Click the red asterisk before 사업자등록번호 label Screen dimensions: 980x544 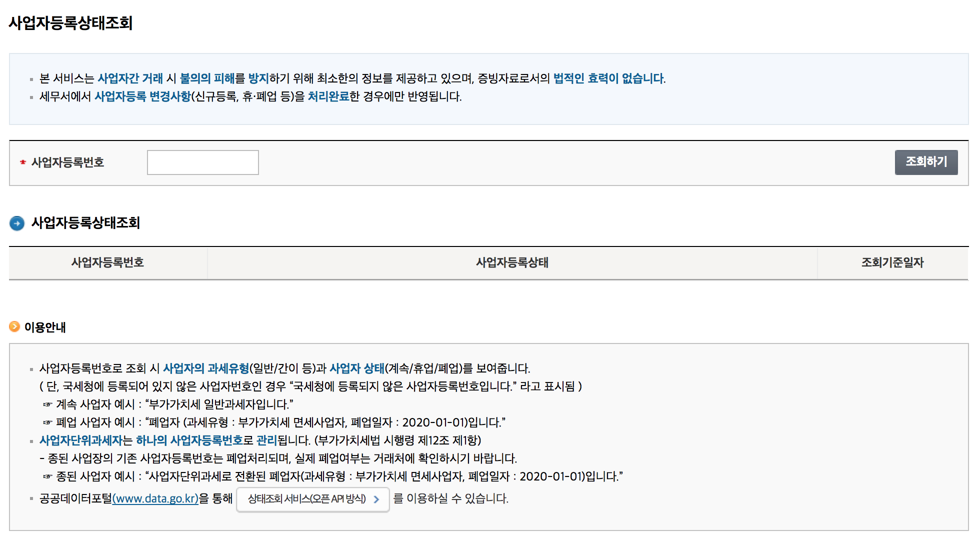(22, 162)
